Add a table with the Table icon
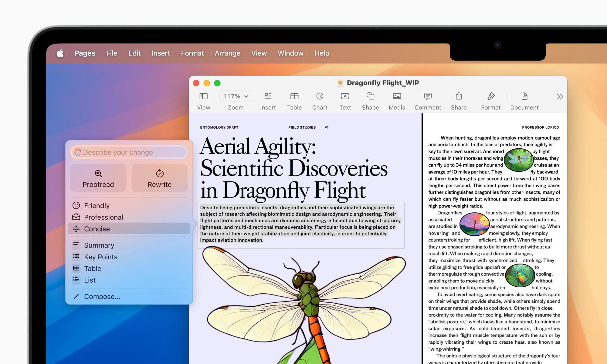The width and height of the screenshot is (607, 364). tap(294, 96)
